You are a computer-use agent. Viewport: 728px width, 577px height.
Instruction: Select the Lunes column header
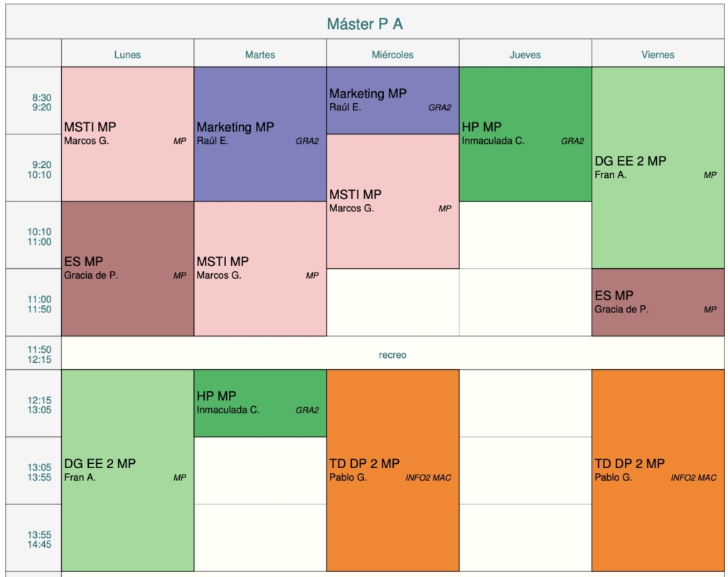[x=127, y=54]
